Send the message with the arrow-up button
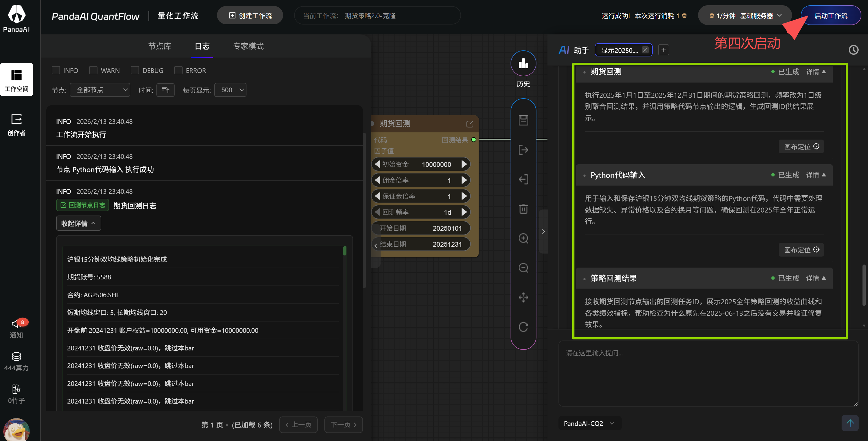The height and width of the screenshot is (441, 868). (850, 423)
